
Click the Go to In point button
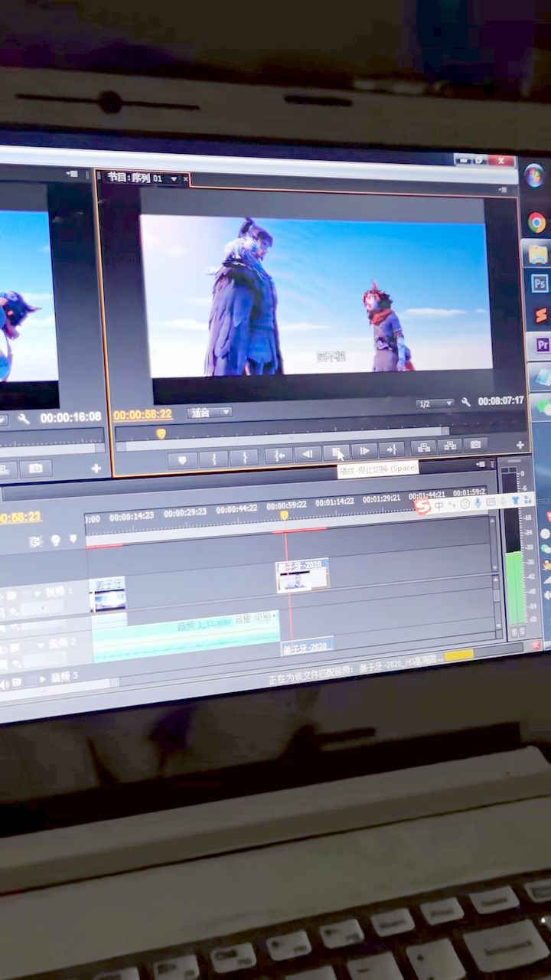pyautogui.click(x=279, y=456)
